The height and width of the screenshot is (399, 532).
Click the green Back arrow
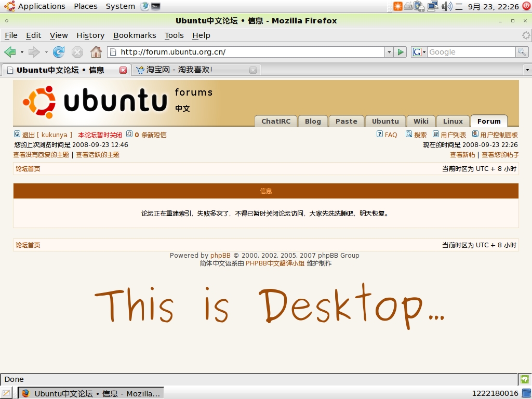click(10, 52)
